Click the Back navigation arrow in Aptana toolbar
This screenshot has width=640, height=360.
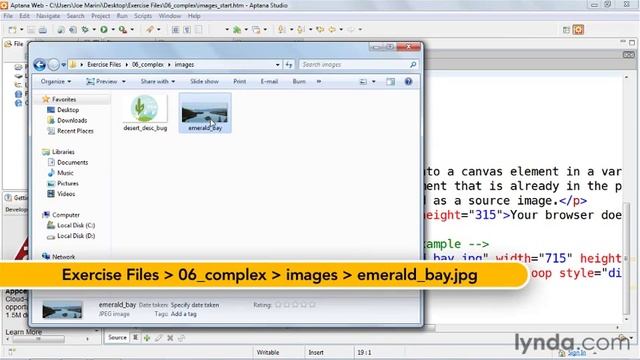point(332,29)
